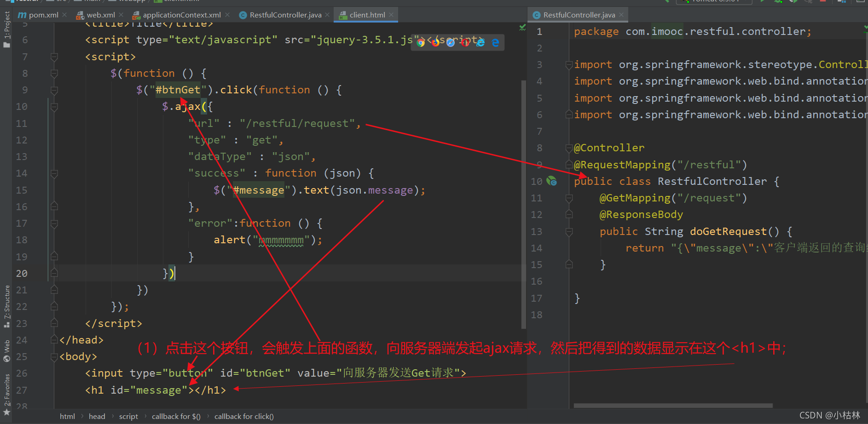Click the "/restful/request" url string
Screen dimensions: 868x424
click(297, 123)
